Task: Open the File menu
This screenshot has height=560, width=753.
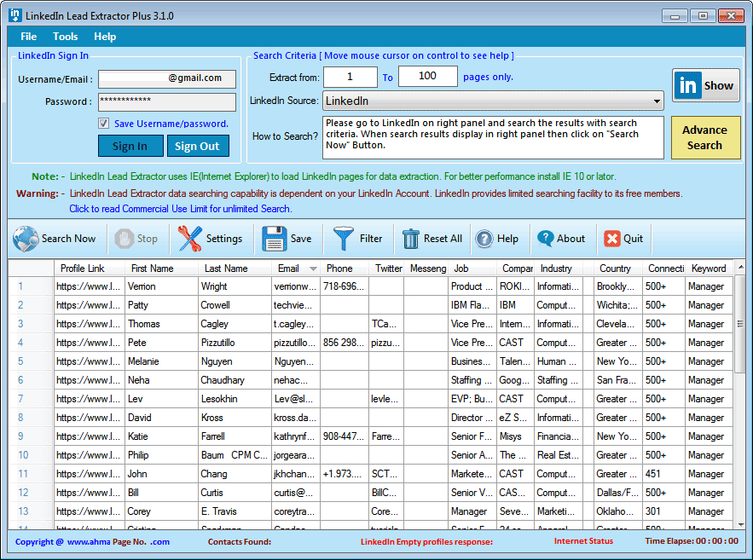Action: point(28,37)
